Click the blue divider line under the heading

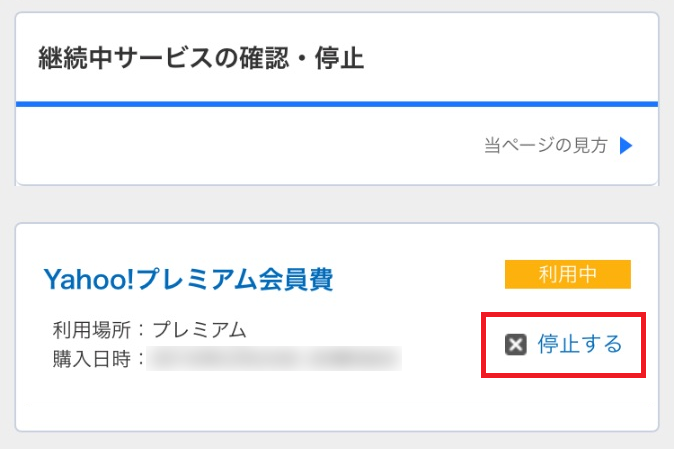click(337, 104)
